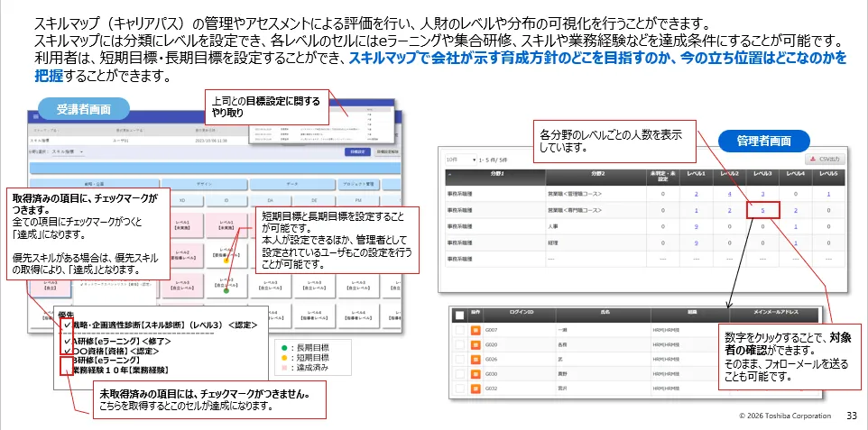Click the レベル3【自立レベル】 cell under DE
The height and width of the screenshot is (430, 868).
tap(313, 286)
